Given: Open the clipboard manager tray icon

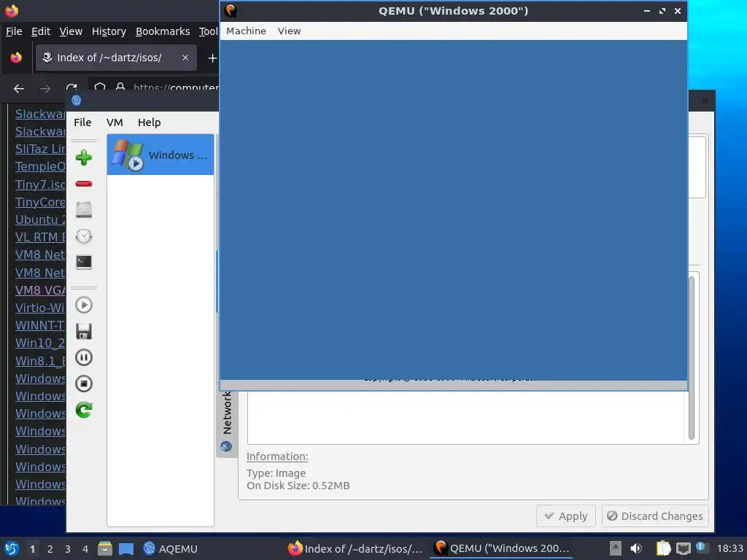Looking at the screenshot, I should tap(663, 548).
